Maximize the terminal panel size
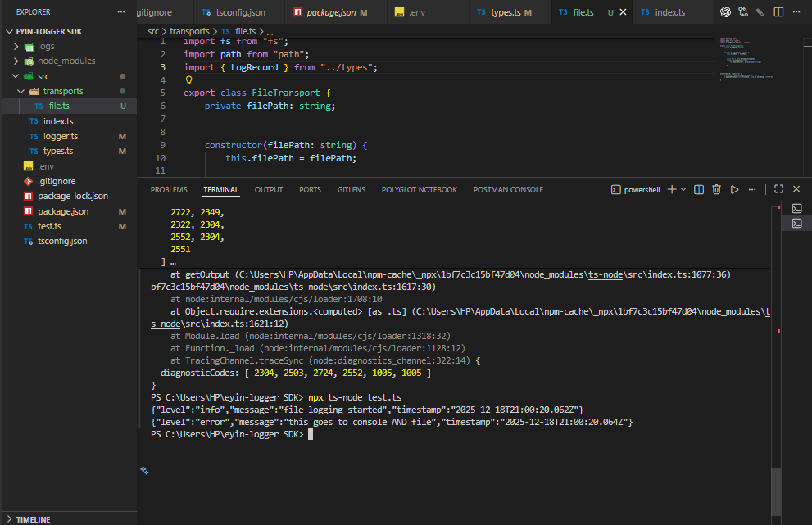Viewport: 812px width, 525px height. point(778,188)
